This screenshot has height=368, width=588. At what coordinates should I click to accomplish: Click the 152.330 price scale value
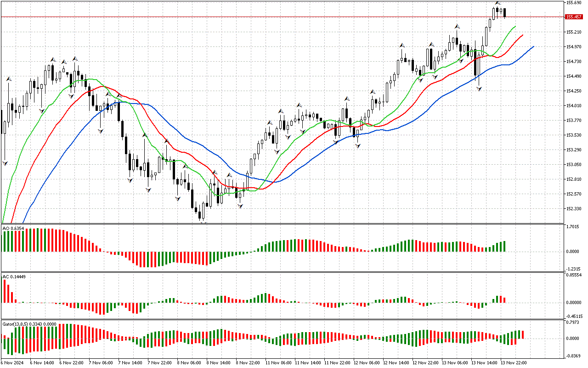pyautogui.click(x=573, y=209)
